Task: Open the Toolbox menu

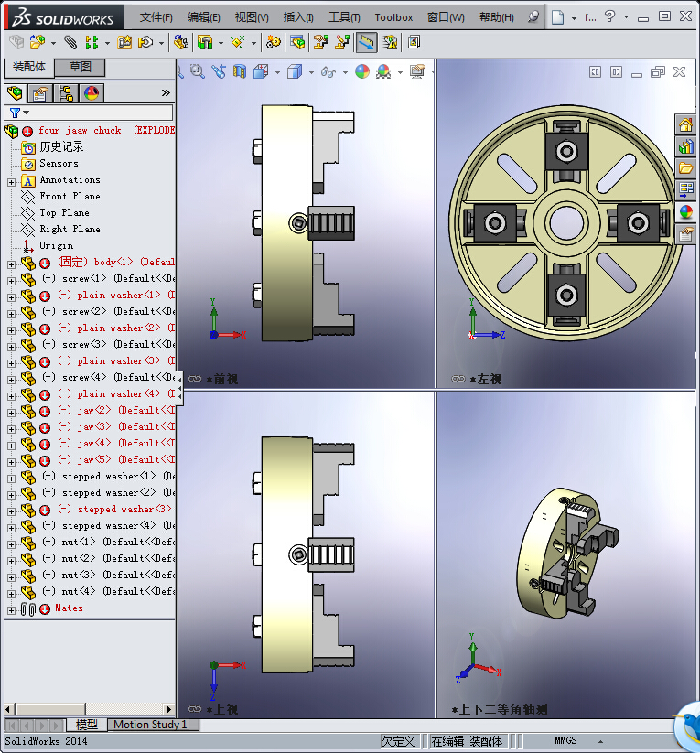Action: tap(393, 17)
